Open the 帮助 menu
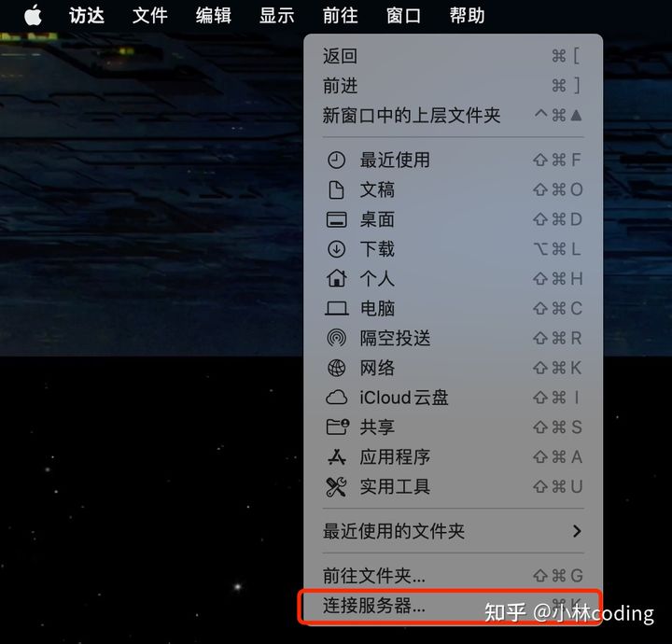Image resolution: width=672 pixels, height=644 pixels. [x=468, y=16]
